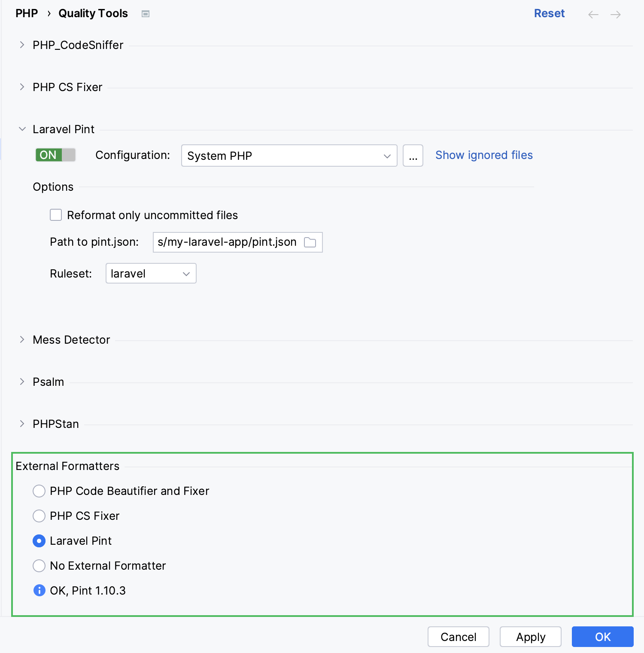Screen dimensions: 644x653
Task: Expand the PHPStan section
Action: tap(22, 424)
